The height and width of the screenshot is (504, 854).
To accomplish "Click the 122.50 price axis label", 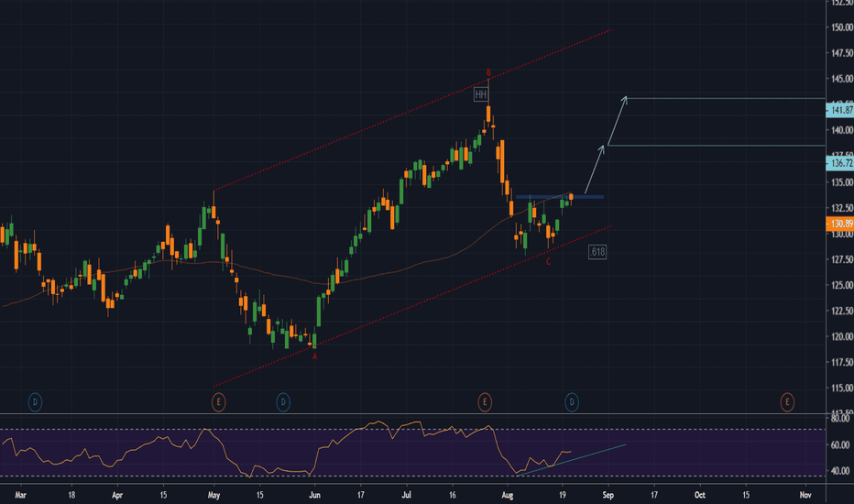I will pos(842,311).
